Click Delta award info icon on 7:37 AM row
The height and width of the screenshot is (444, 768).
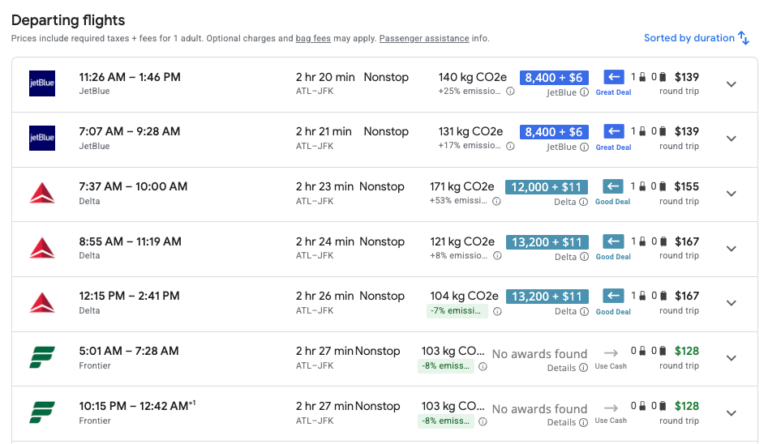tap(583, 202)
